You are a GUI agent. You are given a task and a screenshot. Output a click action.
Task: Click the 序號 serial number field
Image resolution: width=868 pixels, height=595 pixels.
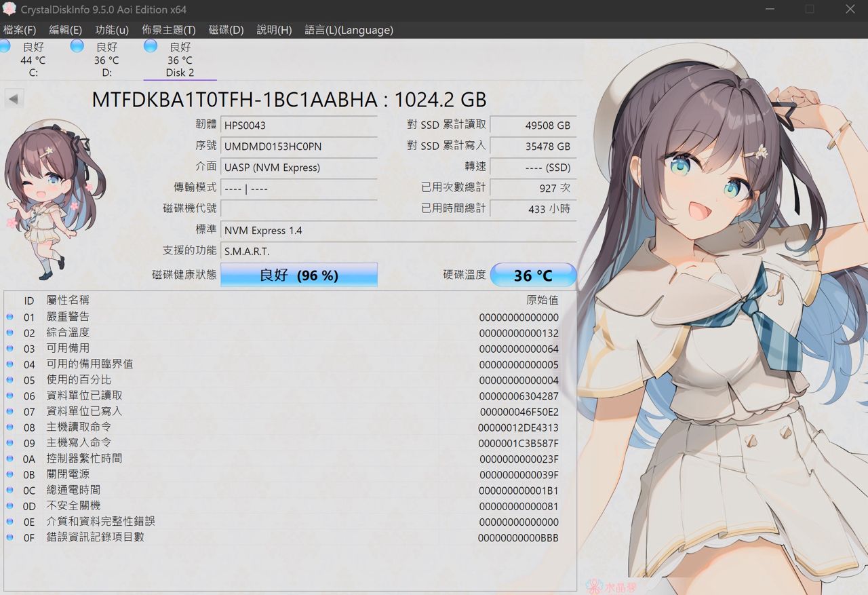299,146
